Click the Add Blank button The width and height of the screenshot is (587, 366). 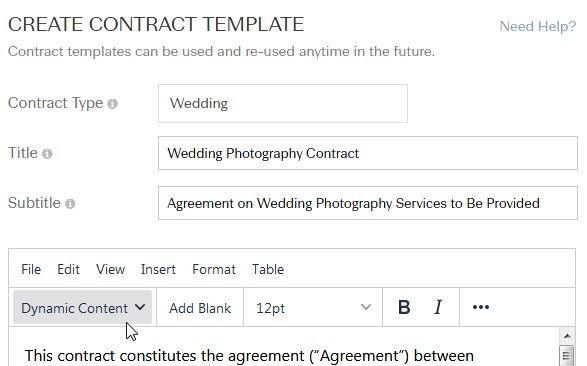200,307
